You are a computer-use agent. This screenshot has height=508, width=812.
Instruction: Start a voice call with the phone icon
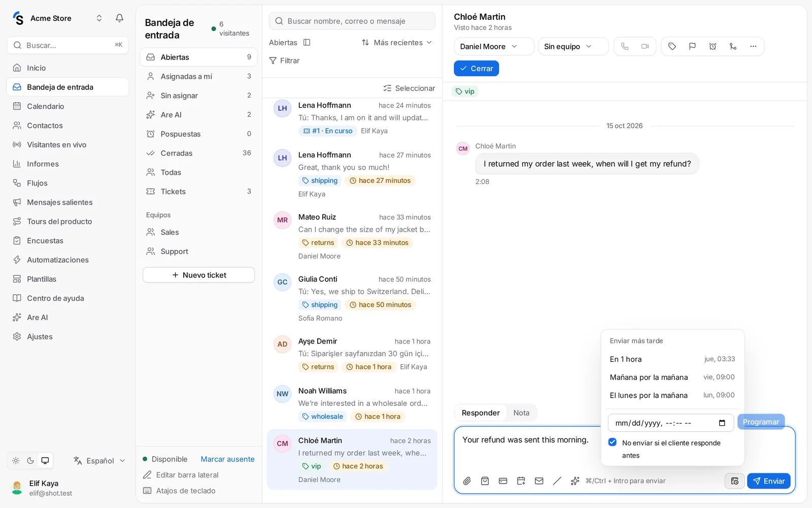coord(625,46)
